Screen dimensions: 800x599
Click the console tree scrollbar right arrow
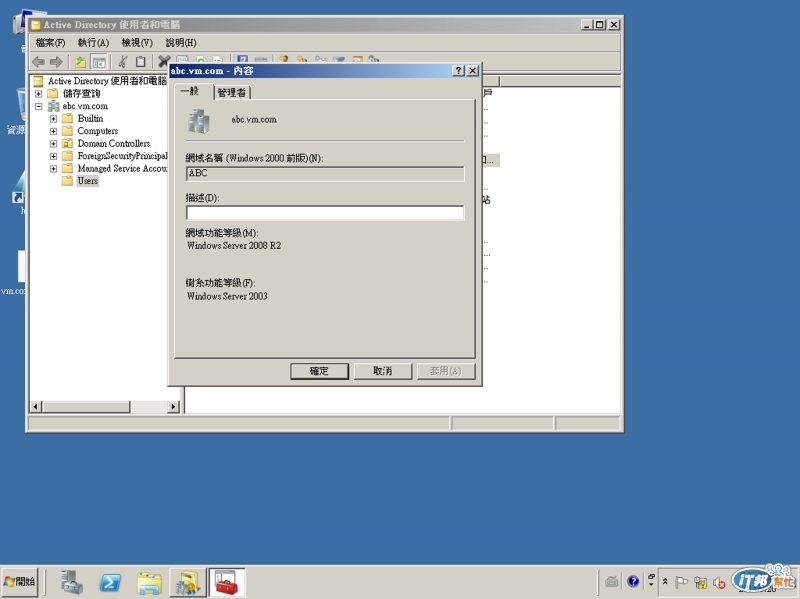174,407
